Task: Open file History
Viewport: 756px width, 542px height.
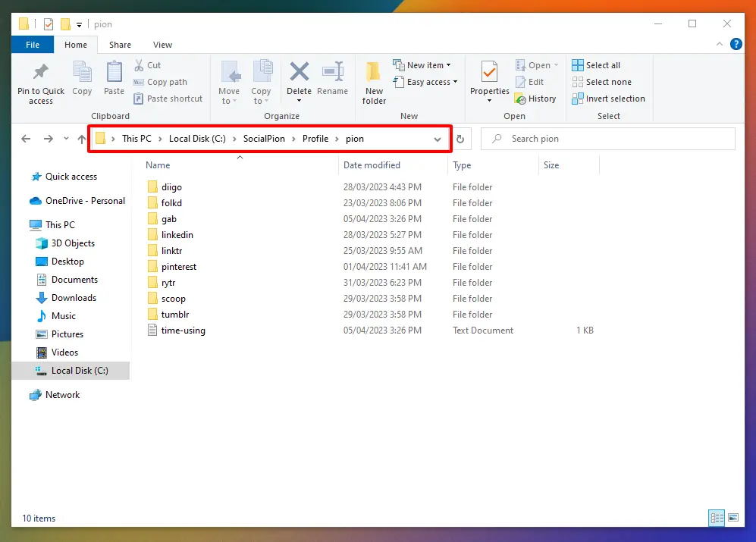Action: pos(535,99)
